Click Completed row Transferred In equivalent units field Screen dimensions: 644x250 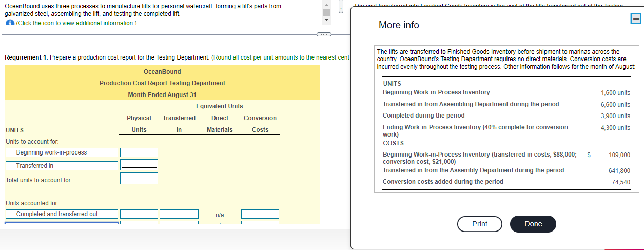179,214
